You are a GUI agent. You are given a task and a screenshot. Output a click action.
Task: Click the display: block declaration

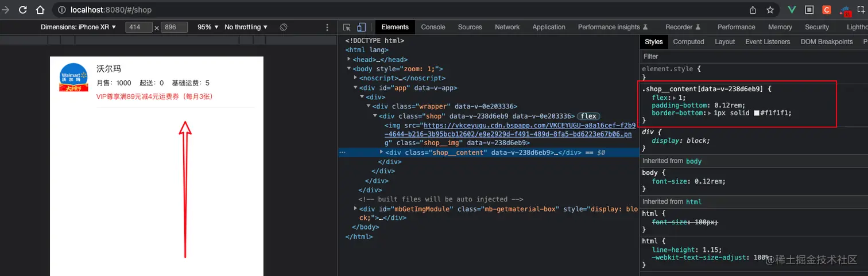681,141
